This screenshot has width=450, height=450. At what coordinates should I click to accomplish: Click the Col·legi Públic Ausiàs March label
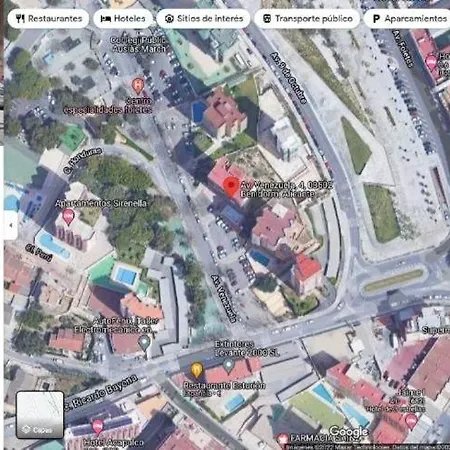[138, 44]
